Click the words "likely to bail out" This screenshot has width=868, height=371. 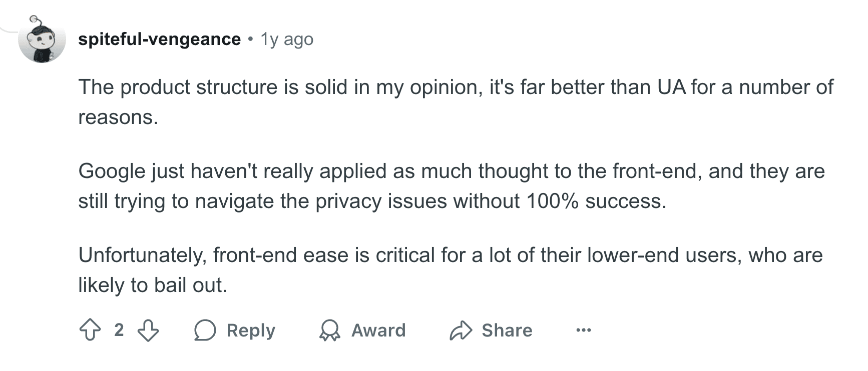[152, 285]
